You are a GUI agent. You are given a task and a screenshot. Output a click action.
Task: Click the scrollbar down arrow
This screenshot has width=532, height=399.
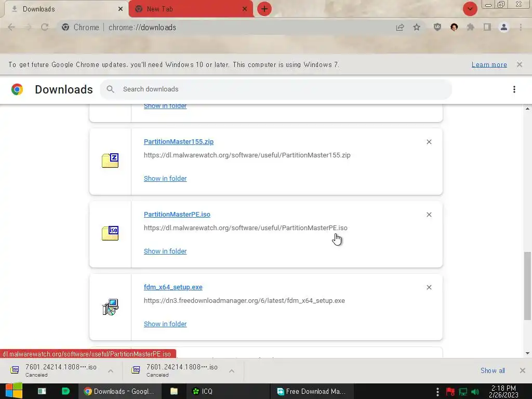527,353
